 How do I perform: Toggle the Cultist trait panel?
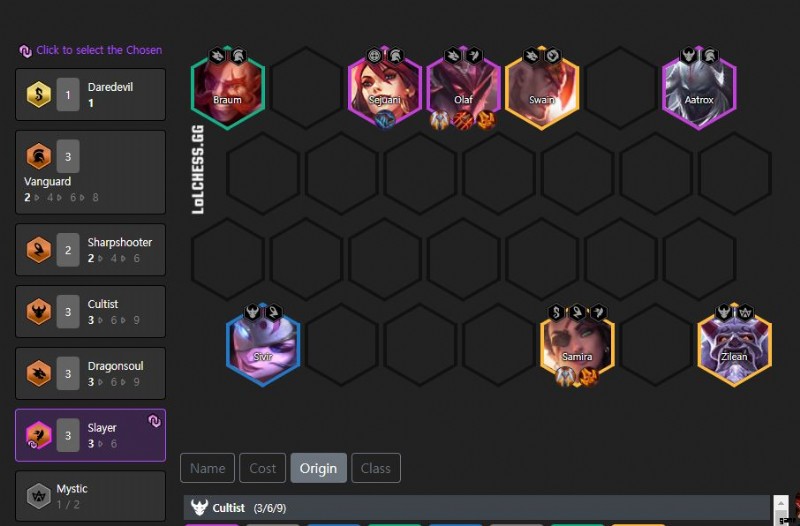[90, 311]
